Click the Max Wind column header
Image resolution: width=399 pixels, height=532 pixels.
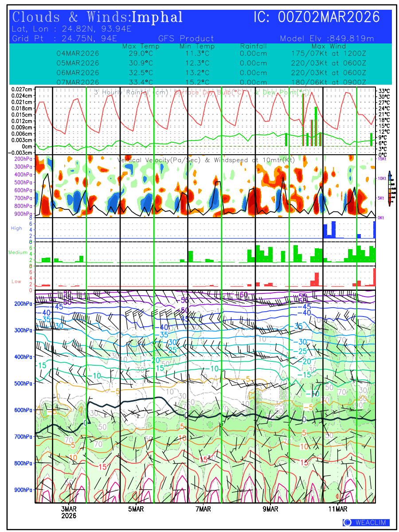coord(329,46)
